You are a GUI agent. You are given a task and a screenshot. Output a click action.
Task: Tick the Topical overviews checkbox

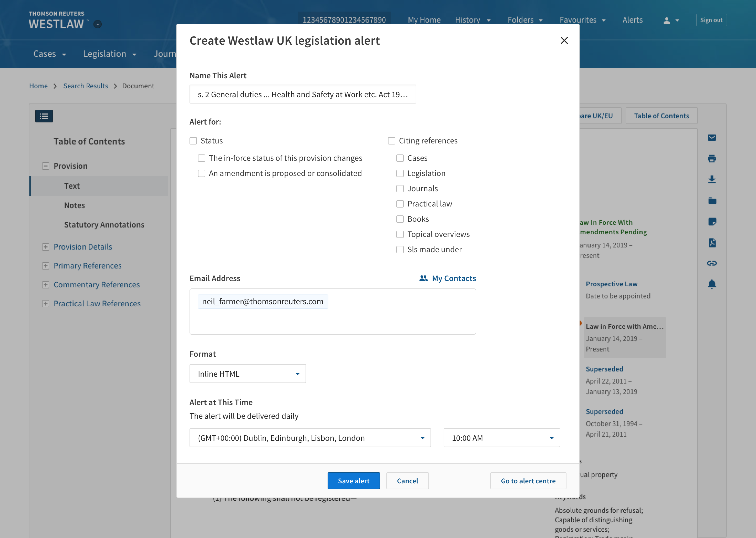click(400, 234)
